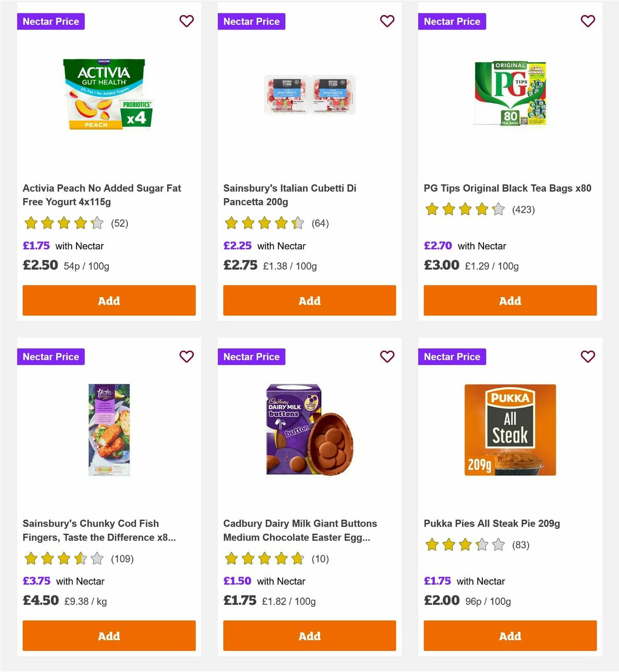Open the Activia Peach Yogurt product page
The height and width of the screenshot is (672, 619).
click(102, 195)
